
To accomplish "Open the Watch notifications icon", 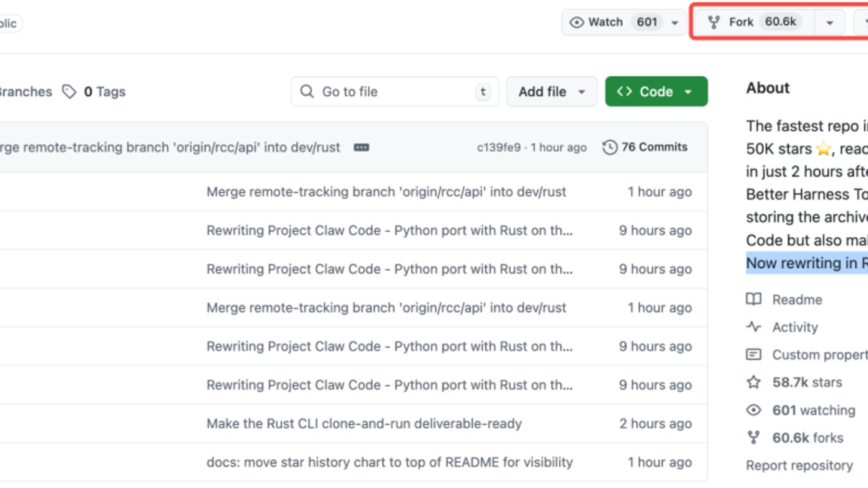I will 576,22.
